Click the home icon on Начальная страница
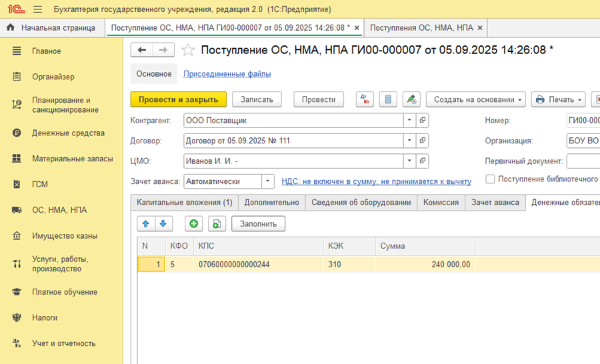The width and height of the screenshot is (600, 364). click(x=11, y=27)
